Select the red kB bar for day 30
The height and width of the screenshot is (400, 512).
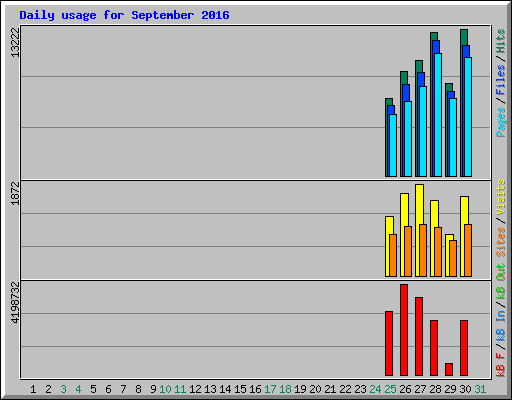[x=464, y=348]
